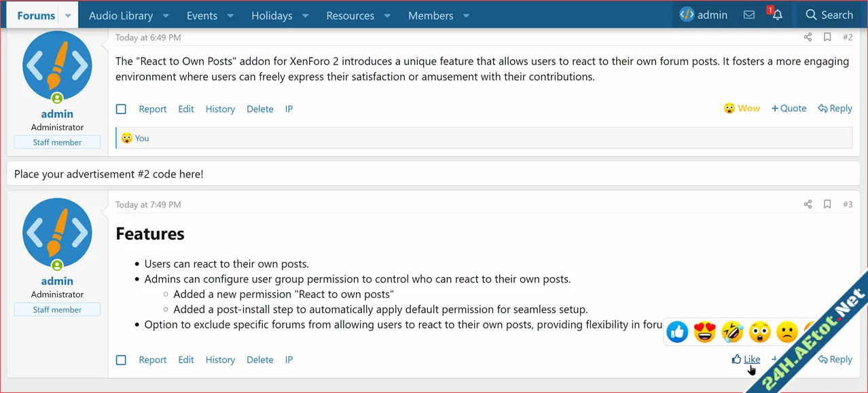Screen dimensions: 868x393
Task: Expand the Holidays navigation dropdown
Action: [x=305, y=15]
